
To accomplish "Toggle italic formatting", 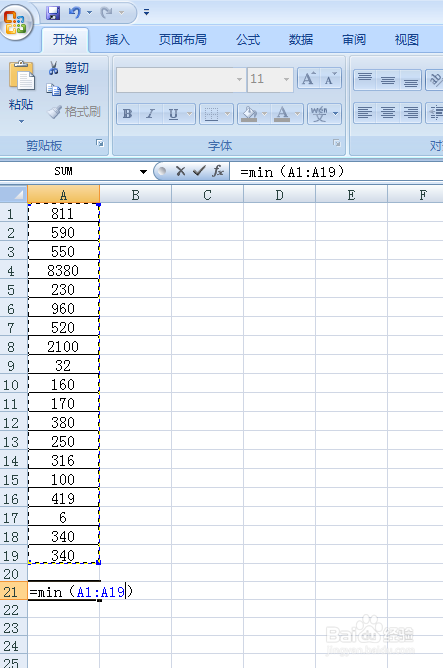I will [x=150, y=114].
